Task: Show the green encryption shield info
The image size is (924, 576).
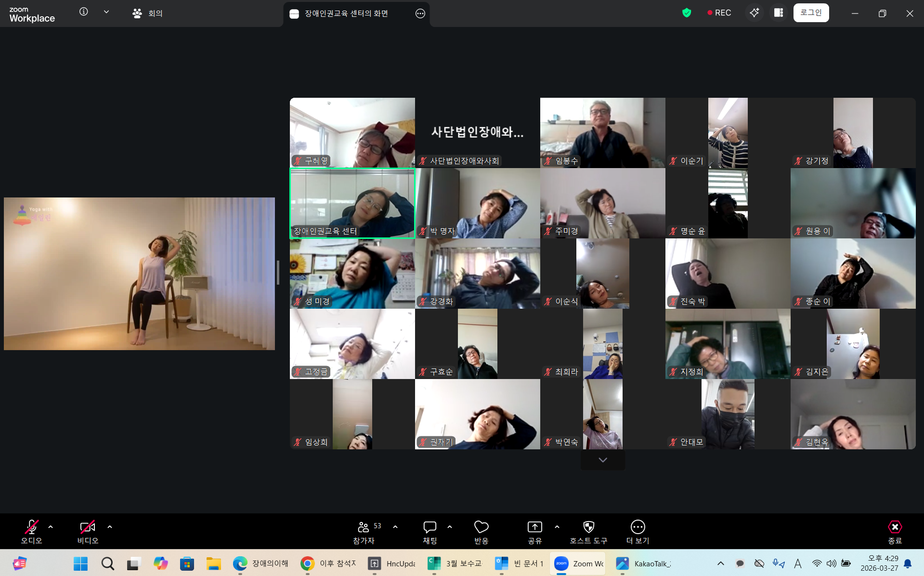Action: [x=687, y=13]
